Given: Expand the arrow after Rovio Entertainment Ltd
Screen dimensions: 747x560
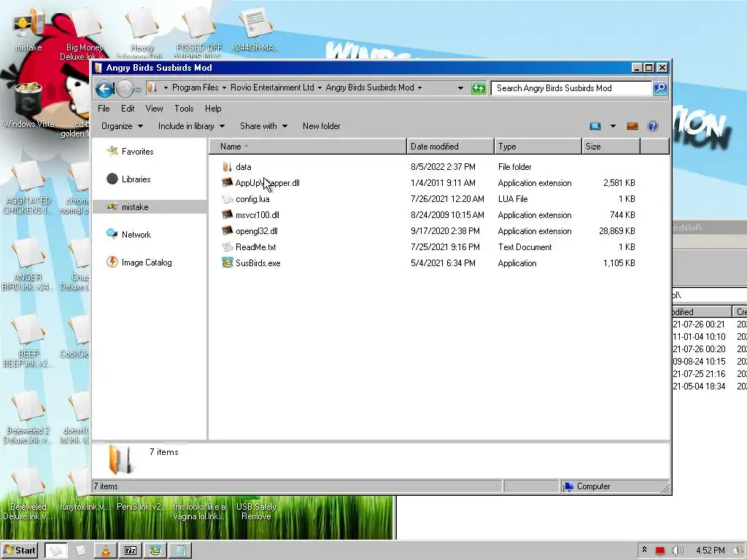Looking at the screenshot, I should pyautogui.click(x=320, y=88).
